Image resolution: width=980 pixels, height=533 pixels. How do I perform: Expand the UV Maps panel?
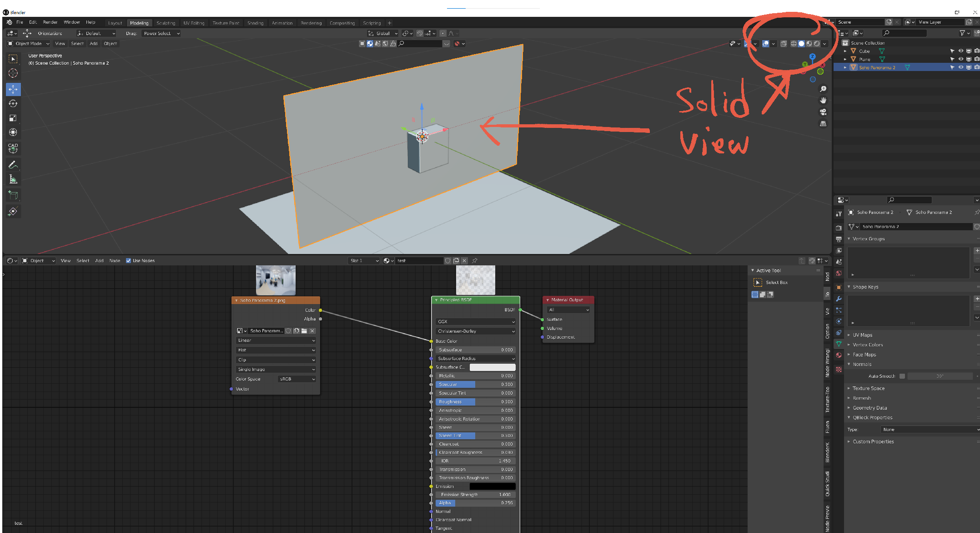[862, 335]
